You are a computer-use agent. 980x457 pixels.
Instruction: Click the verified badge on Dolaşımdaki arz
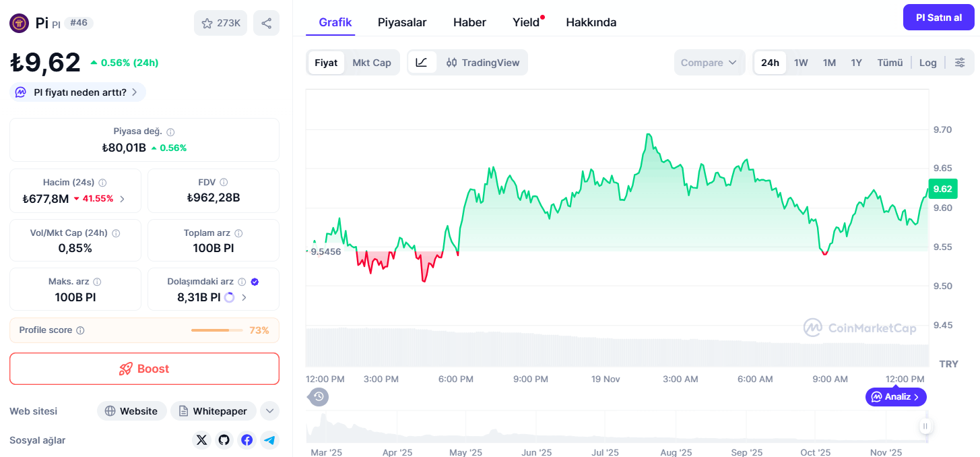[x=255, y=282]
